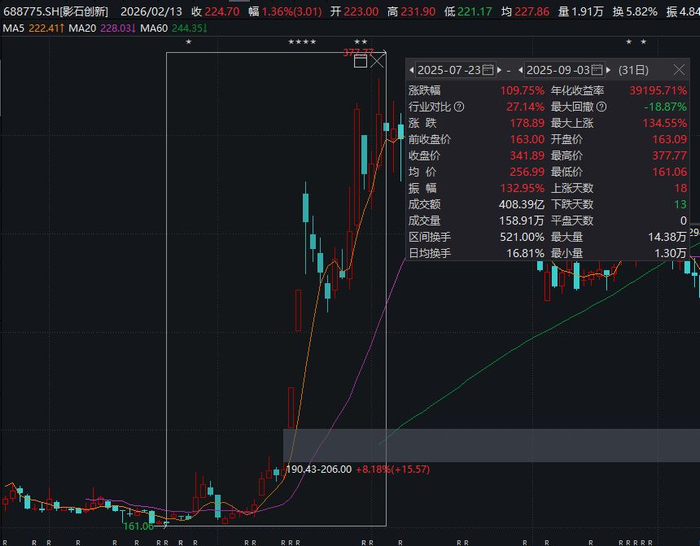Click the closing price 224.70 in the header
This screenshot has height=546, width=700.
(x=222, y=12)
